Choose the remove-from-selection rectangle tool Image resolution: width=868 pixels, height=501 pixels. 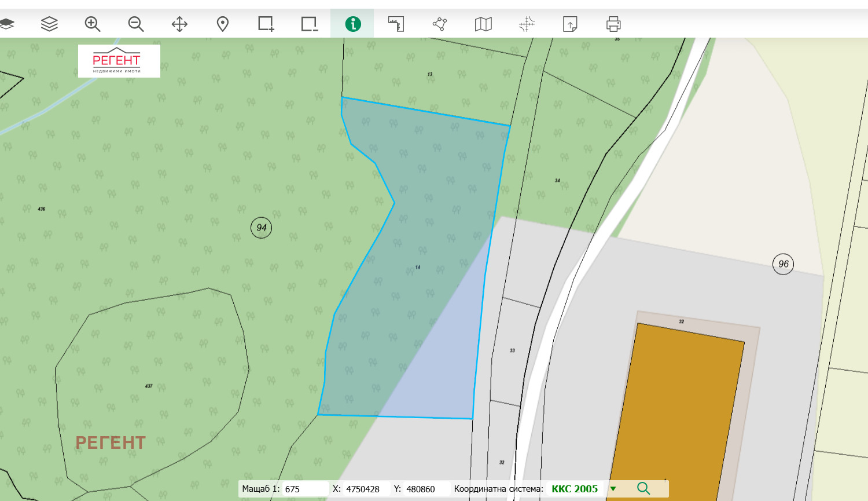pos(310,24)
